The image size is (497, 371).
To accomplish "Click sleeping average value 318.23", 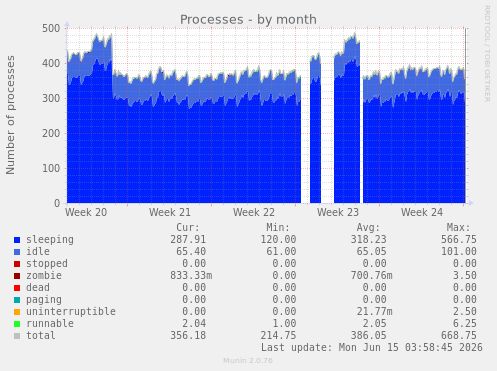I will [x=369, y=240].
